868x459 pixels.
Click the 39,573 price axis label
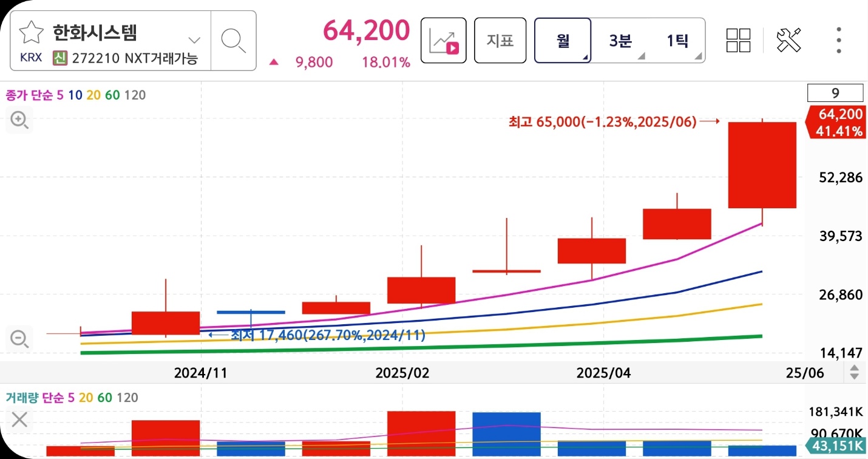(x=841, y=236)
